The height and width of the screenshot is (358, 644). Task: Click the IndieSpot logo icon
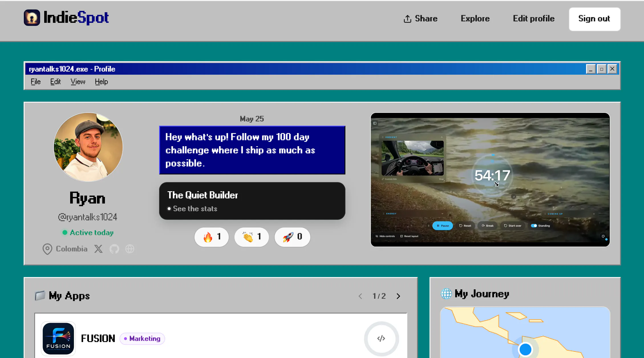(32, 18)
